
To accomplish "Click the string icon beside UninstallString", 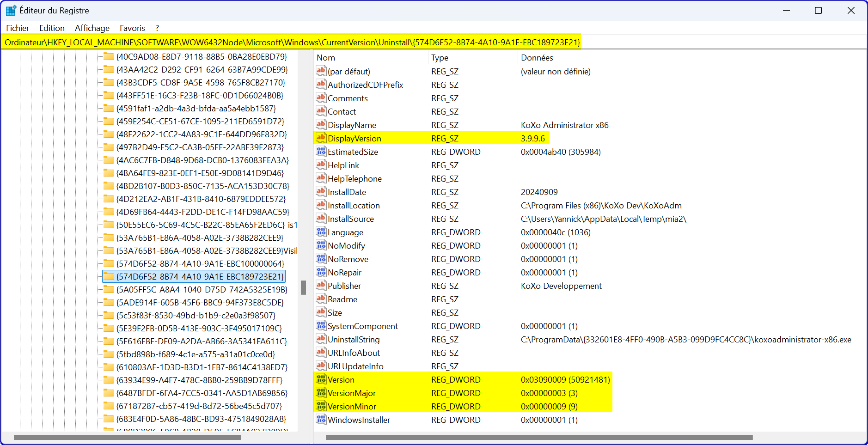I will pyautogui.click(x=321, y=339).
